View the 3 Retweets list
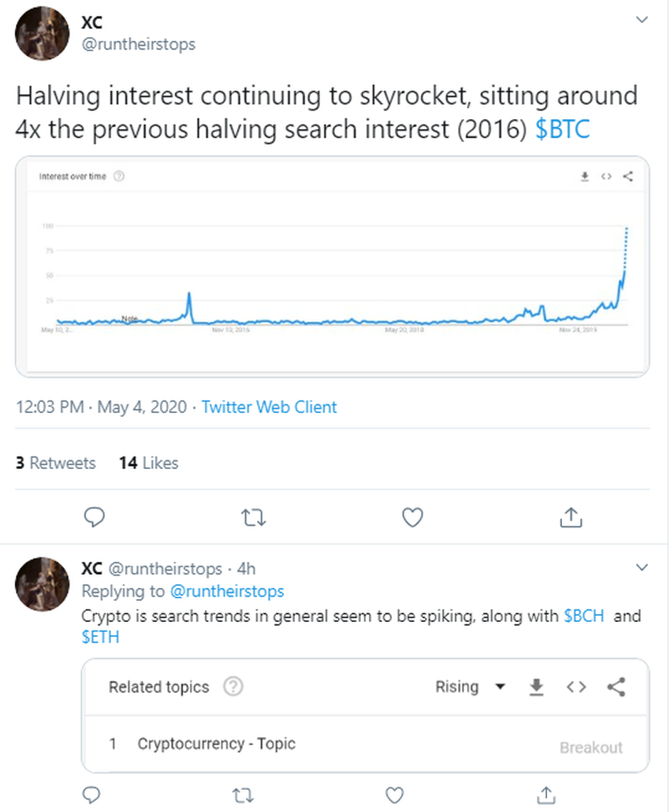670x812 pixels. pyautogui.click(x=55, y=463)
